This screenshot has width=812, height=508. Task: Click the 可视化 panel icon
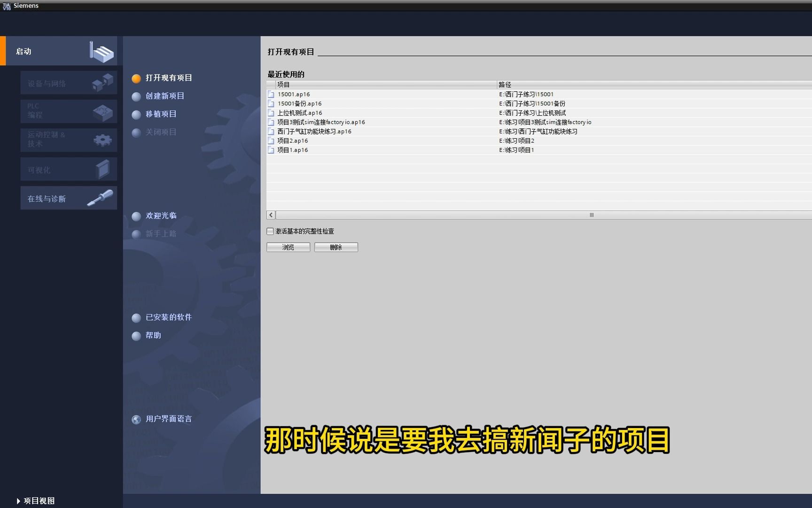point(102,169)
